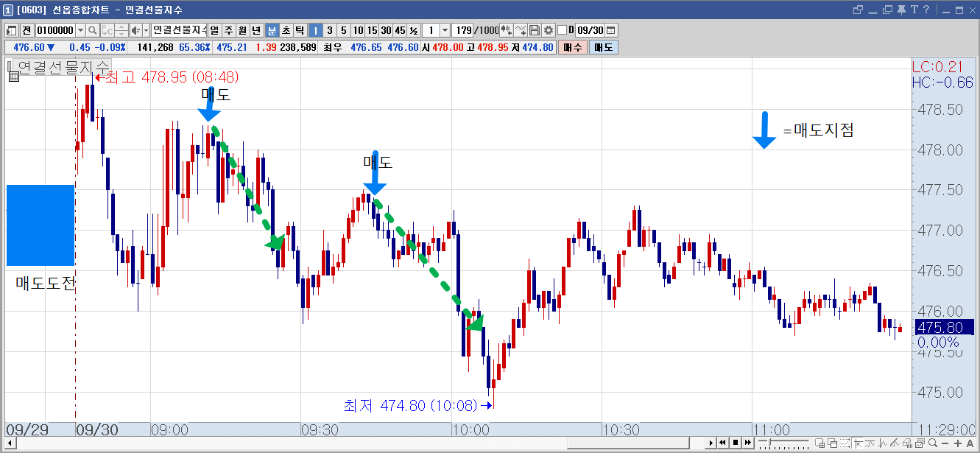
Task: Open the calendar date picker
Action: 611,30
